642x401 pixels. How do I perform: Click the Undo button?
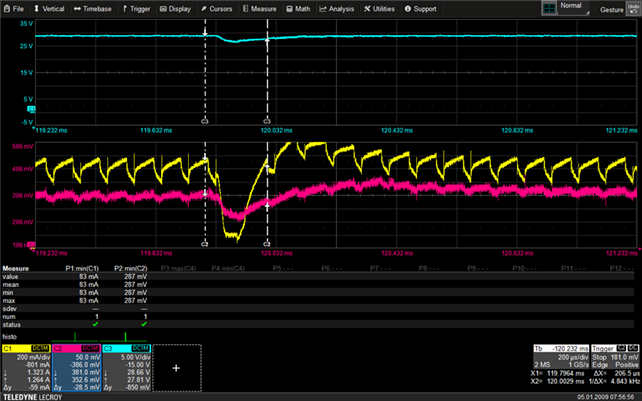633,9
